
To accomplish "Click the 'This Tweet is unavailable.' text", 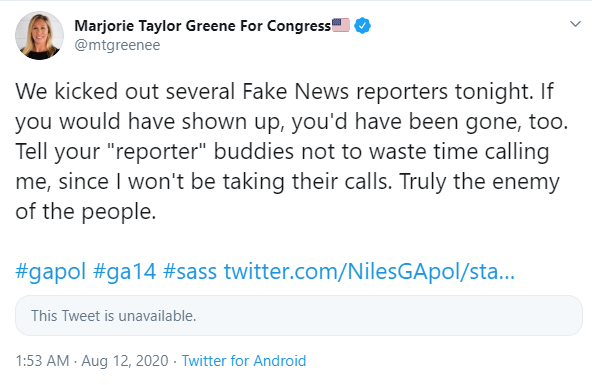I will pyautogui.click(x=114, y=316).
